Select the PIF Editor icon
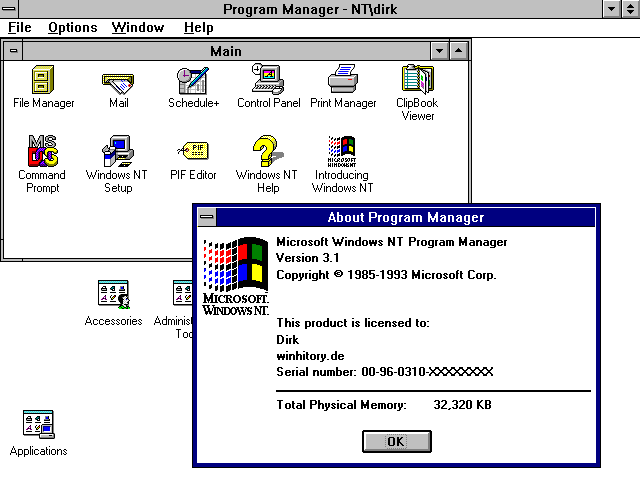 (x=193, y=151)
